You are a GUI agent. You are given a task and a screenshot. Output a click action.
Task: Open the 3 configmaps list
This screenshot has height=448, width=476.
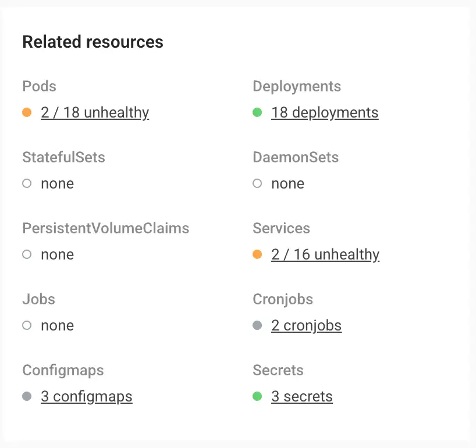(x=86, y=396)
